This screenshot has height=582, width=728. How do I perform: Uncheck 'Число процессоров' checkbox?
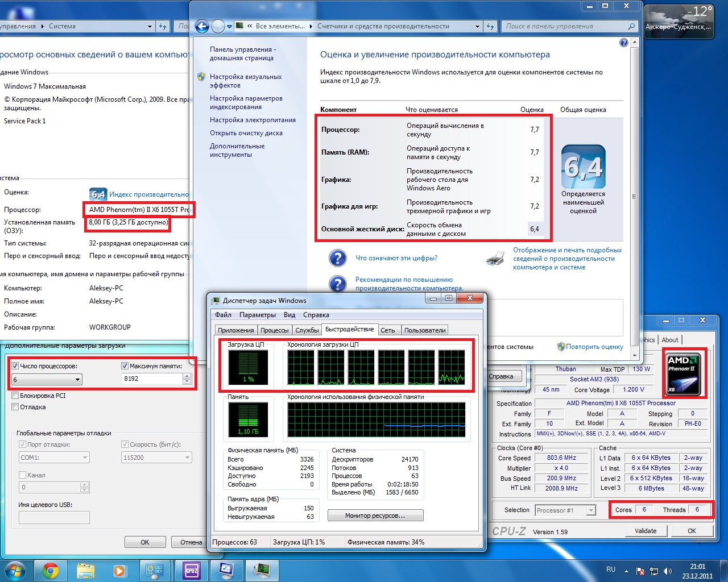click(x=15, y=366)
